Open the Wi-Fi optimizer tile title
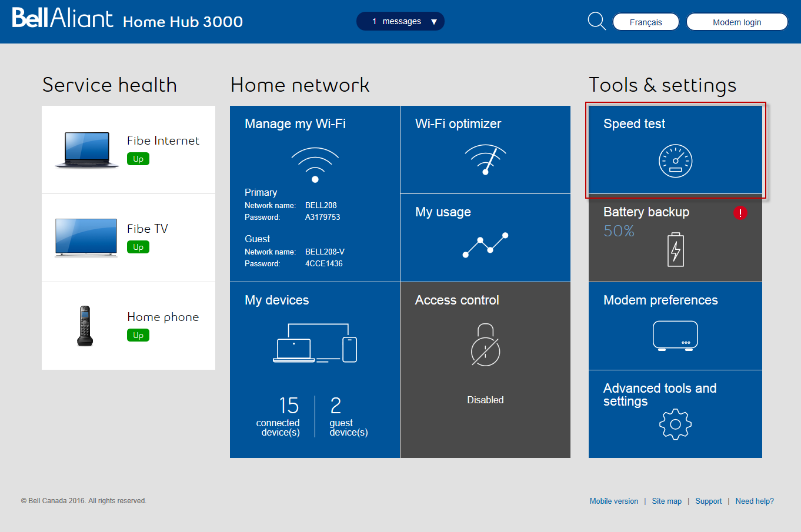801x532 pixels. coord(458,124)
